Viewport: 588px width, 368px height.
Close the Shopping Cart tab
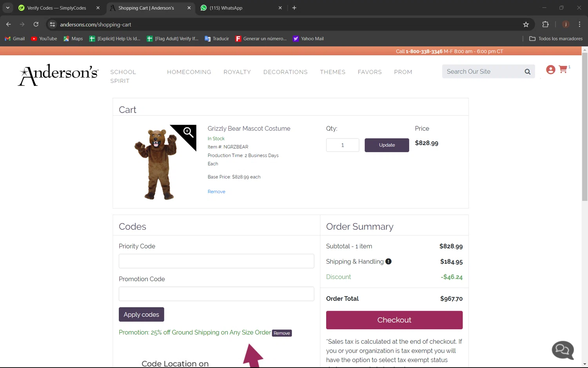tap(189, 8)
